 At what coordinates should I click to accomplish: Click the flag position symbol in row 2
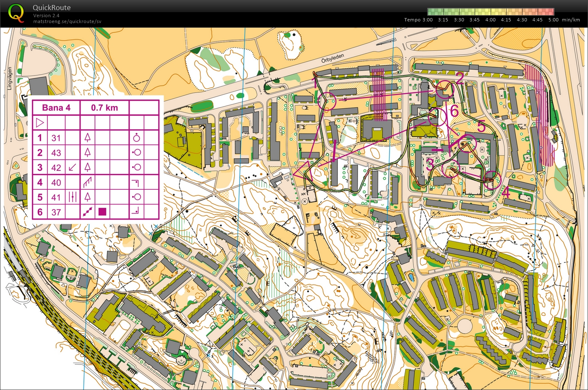point(136,152)
